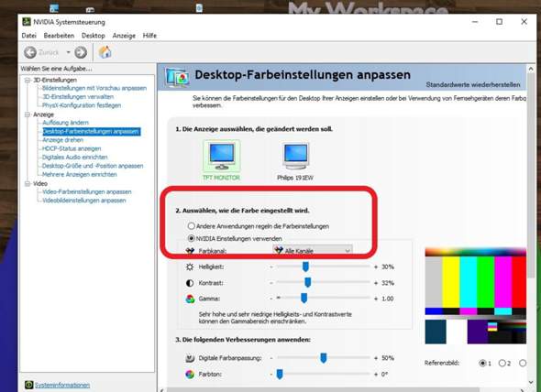Click the Gamma colour icon
The height and width of the screenshot is (392, 541).
coord(190,299)
